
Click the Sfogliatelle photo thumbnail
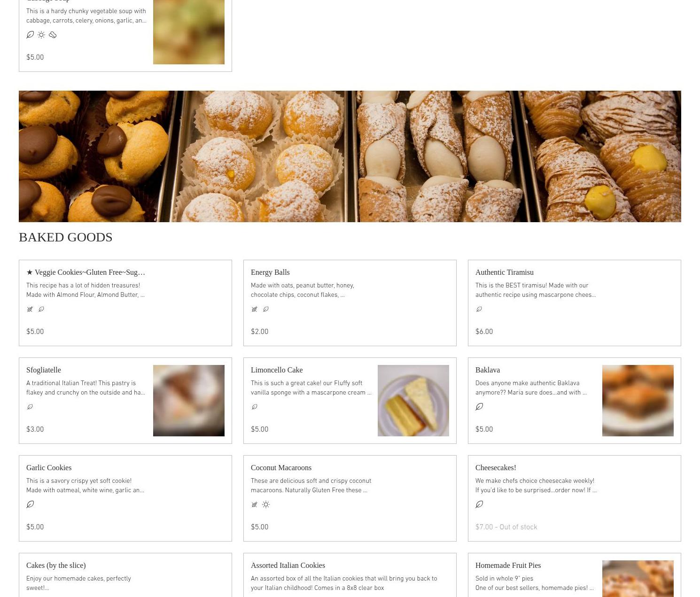click(189, 401)
